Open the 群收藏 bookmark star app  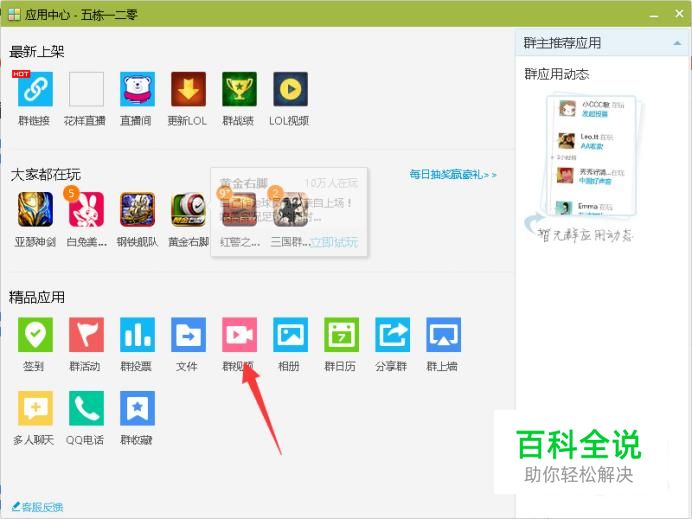click(x=137, y=408)
